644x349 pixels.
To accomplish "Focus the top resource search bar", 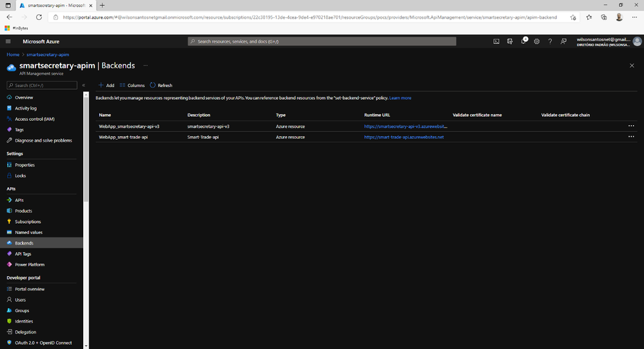I will [322, 41].
